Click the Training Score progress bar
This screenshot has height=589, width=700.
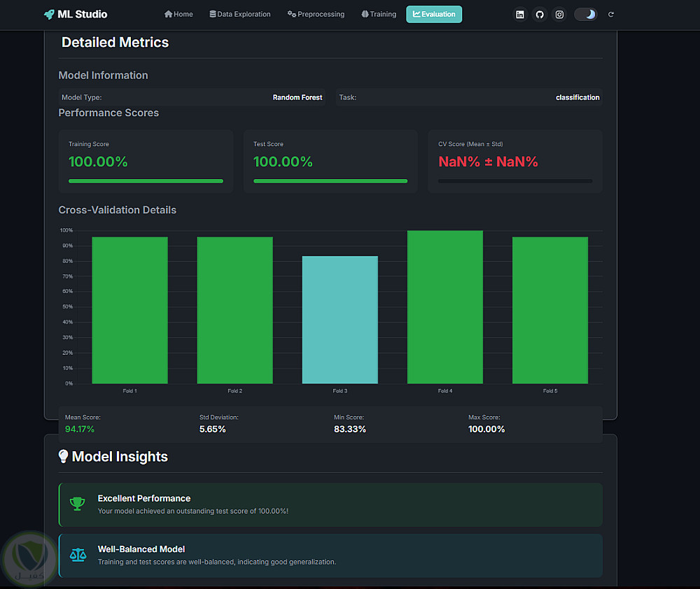[146, 181]
